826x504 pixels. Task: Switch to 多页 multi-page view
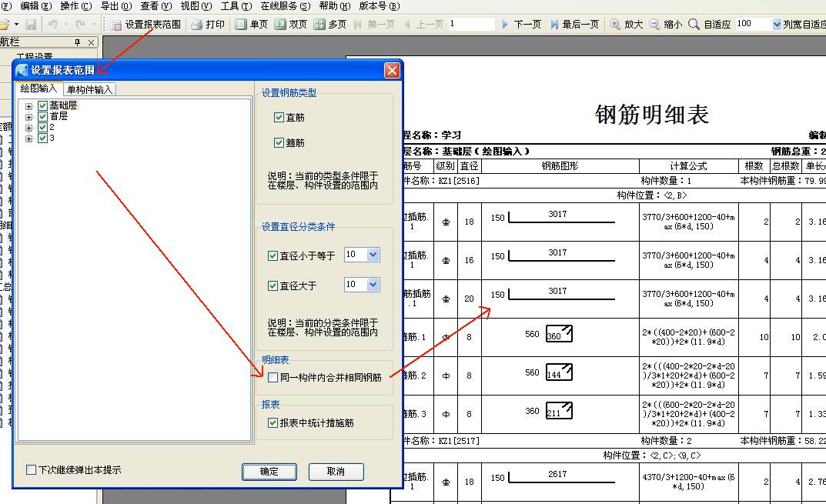point(330,24)
